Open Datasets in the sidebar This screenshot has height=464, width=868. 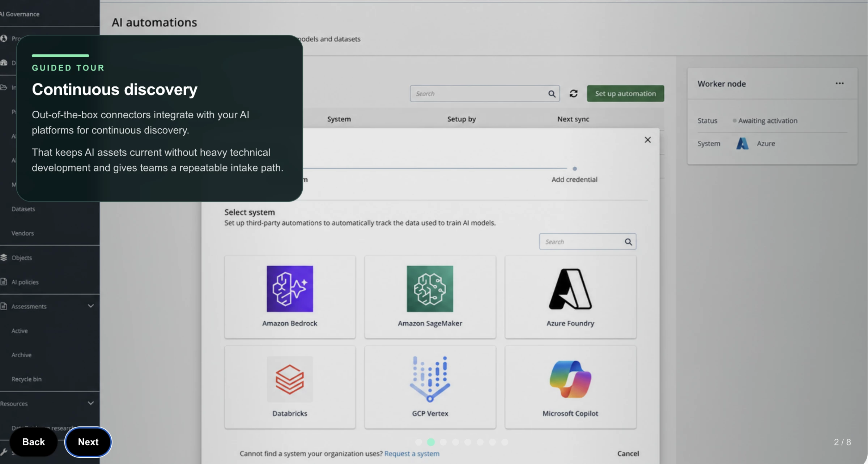pos(23,209)
